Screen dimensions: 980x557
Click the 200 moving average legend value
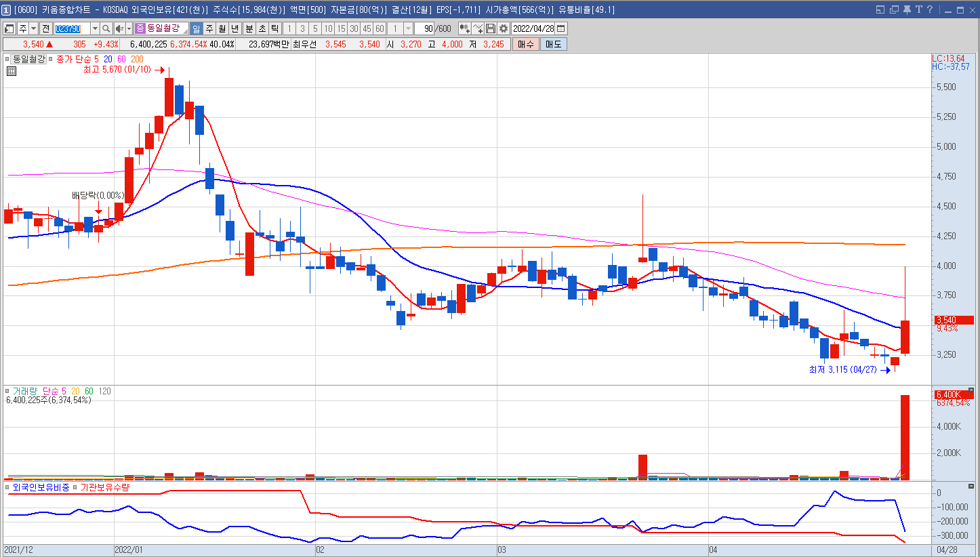tap(136, 59)
